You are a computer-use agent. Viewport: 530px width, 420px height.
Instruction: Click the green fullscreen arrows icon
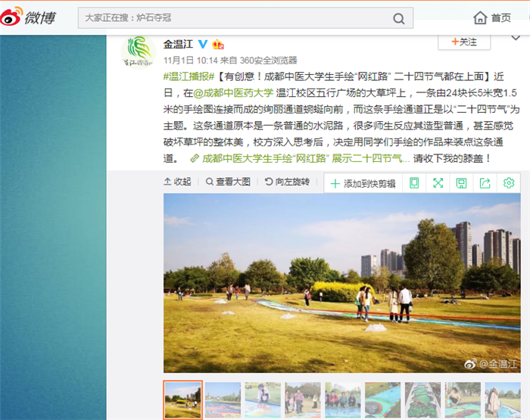[438, 182]
